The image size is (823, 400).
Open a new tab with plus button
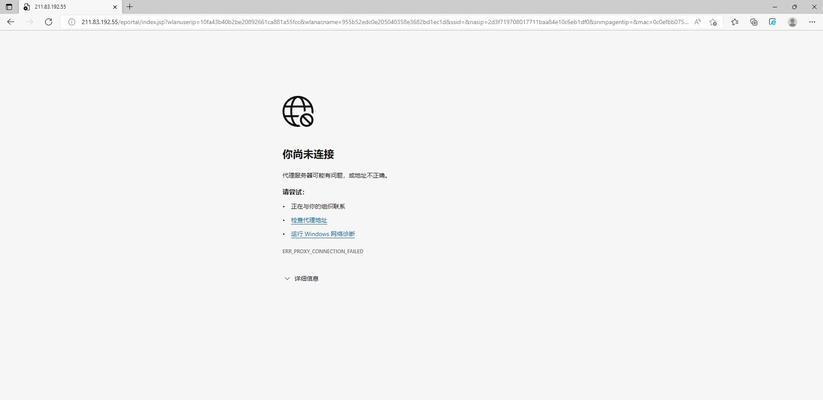point(130,7)
